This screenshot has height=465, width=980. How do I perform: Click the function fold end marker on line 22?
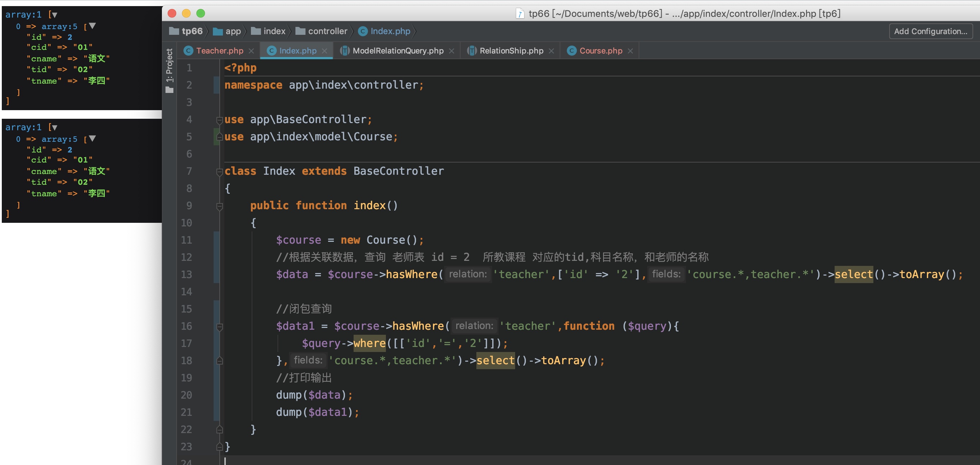(x=219, y=429)
